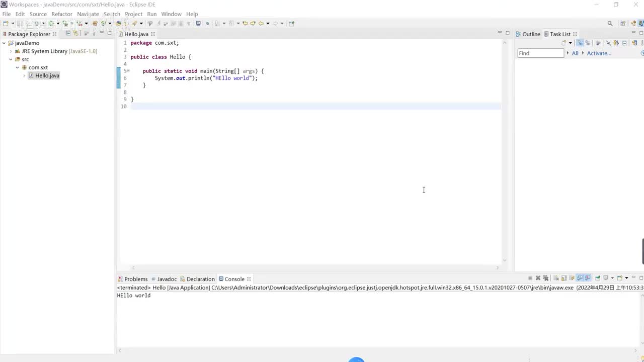Open Display Selected Console dropdown arrow
Image resolution: width=644 pixels, height=362 pixels.
click(x=612, y=278)
